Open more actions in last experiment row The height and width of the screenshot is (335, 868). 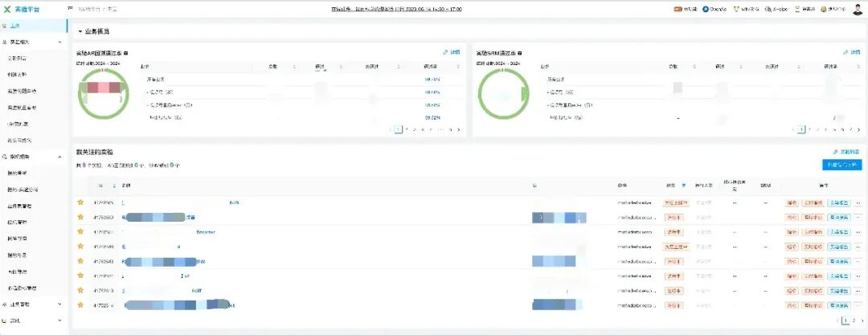(858, 305)
